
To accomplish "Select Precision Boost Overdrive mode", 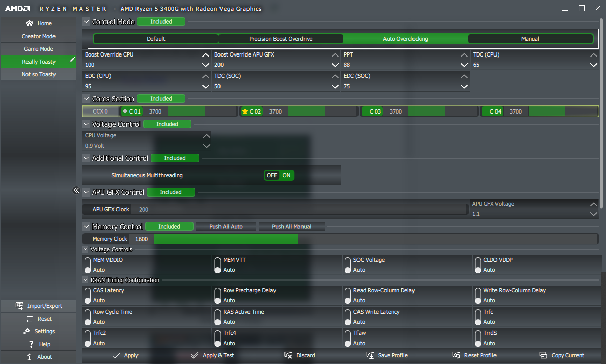I will tap(281, 39).
